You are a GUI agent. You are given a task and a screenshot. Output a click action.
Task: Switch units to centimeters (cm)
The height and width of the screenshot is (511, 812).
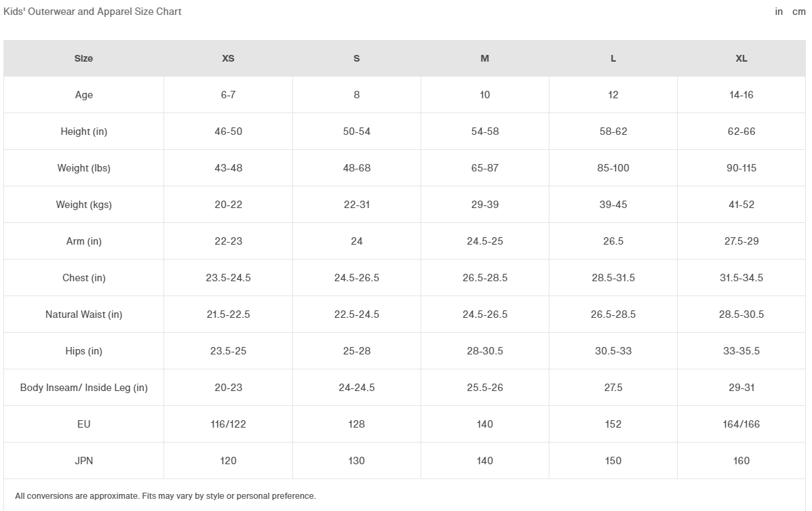799,12
